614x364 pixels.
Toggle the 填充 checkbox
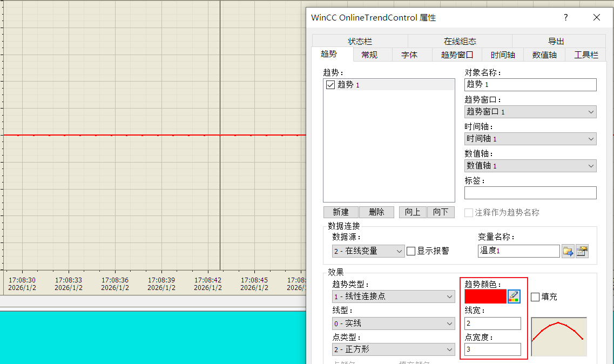[x=535, y=296]
